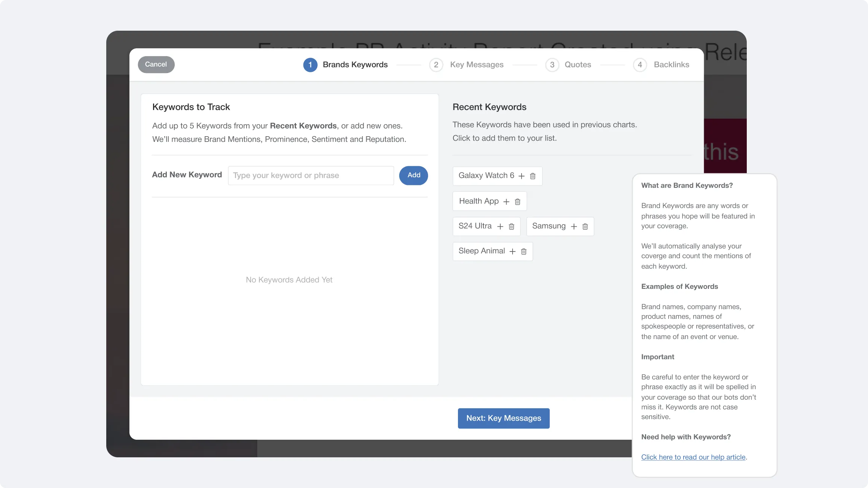This screenshot has width=868, height=488.
Task: Select the Brands Keywords step indicator
Action: click(310, 64)
